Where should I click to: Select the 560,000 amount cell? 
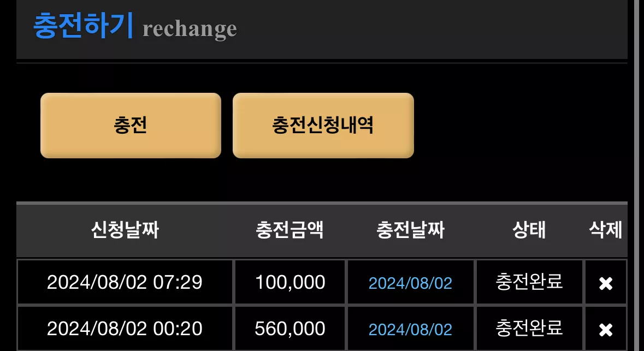[290, 329]
